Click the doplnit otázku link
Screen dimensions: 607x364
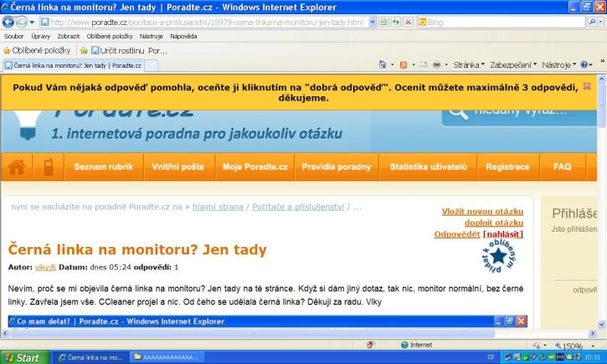(x=494, y=223)
